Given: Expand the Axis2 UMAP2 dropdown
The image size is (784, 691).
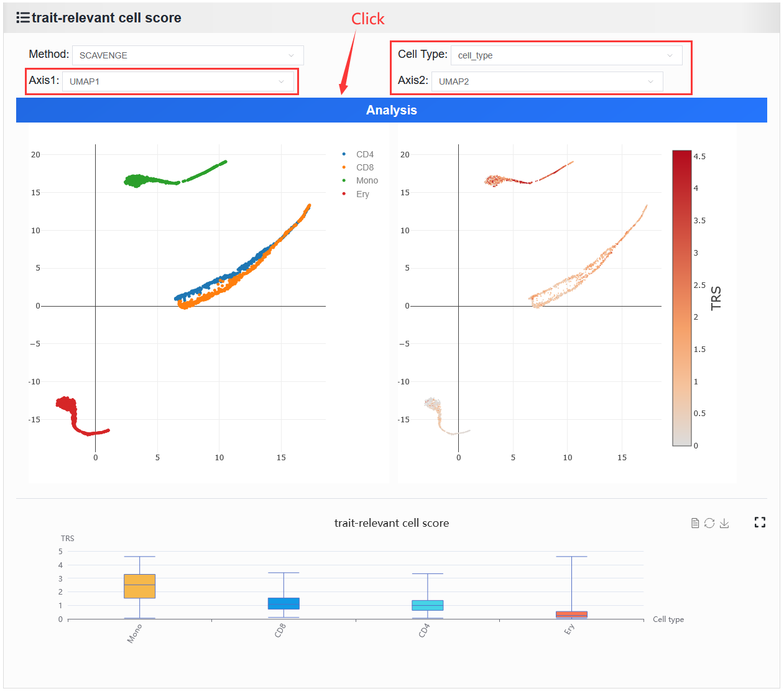Looking at the screenshot, I should click(x=547, y=81).
